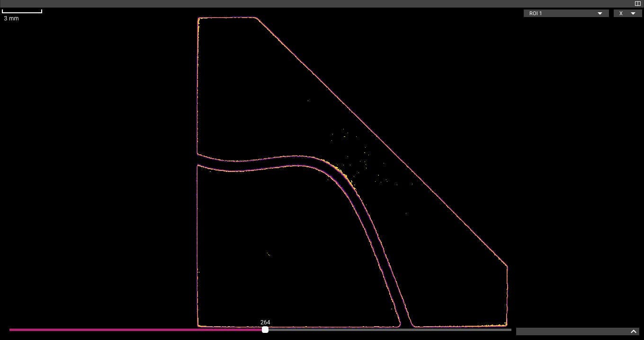Open the ROI 1 dropdown
This screenshot has height=340, width=644.
pos(566,13)
